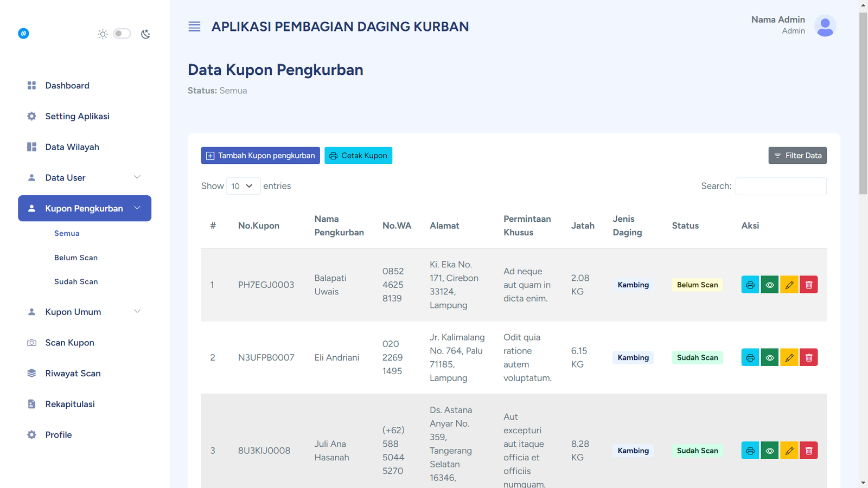Open the entries-per-page dropdown
This screenshot has height=488, width=868.
[242, 186]
